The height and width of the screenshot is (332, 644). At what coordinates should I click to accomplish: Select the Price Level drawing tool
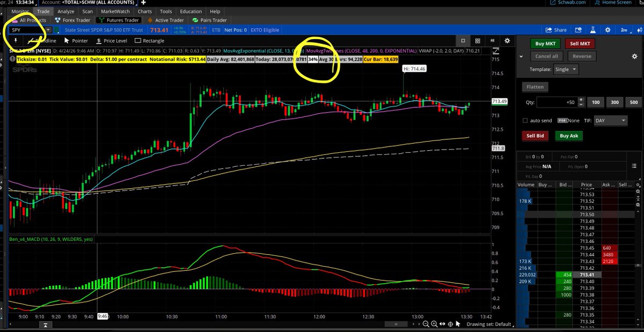pos(112,41)
